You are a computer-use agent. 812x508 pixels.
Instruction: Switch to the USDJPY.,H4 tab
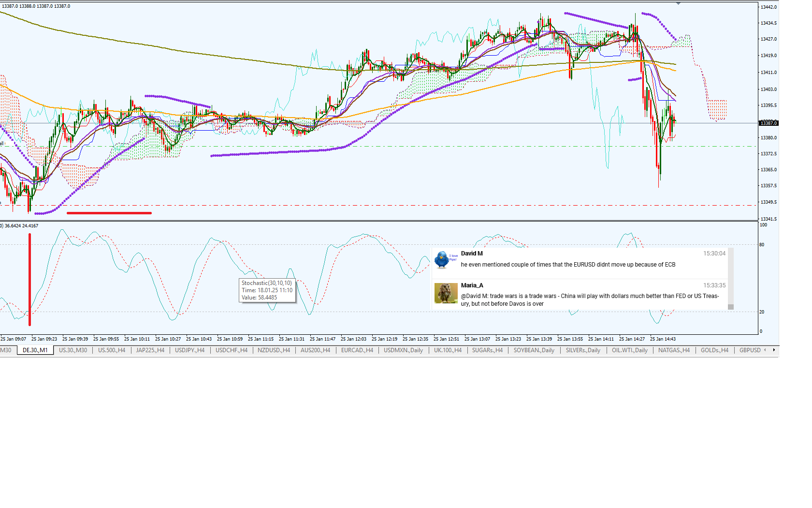click(x=189, y=350)
